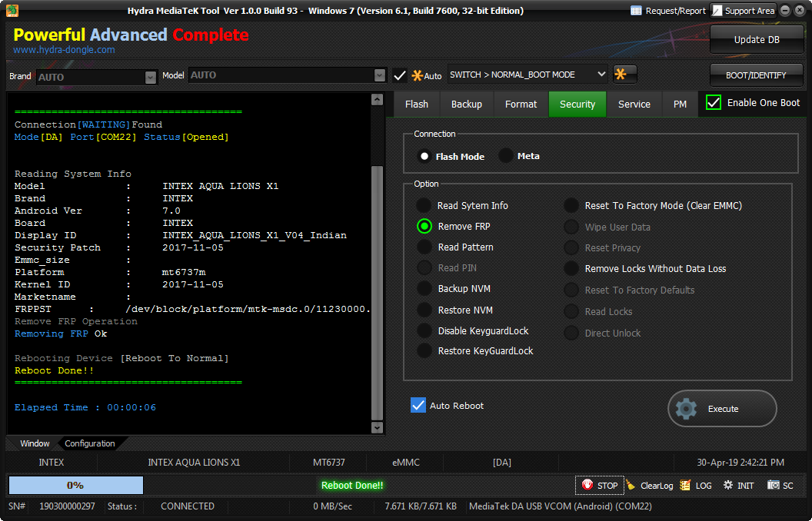This screenshot has width=812, height=521.
Task: Open the Configuration tab
Action: 90,443
